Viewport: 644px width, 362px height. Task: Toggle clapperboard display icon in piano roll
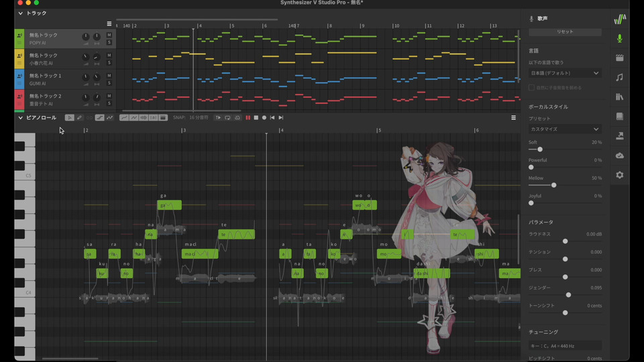[163, 118]
